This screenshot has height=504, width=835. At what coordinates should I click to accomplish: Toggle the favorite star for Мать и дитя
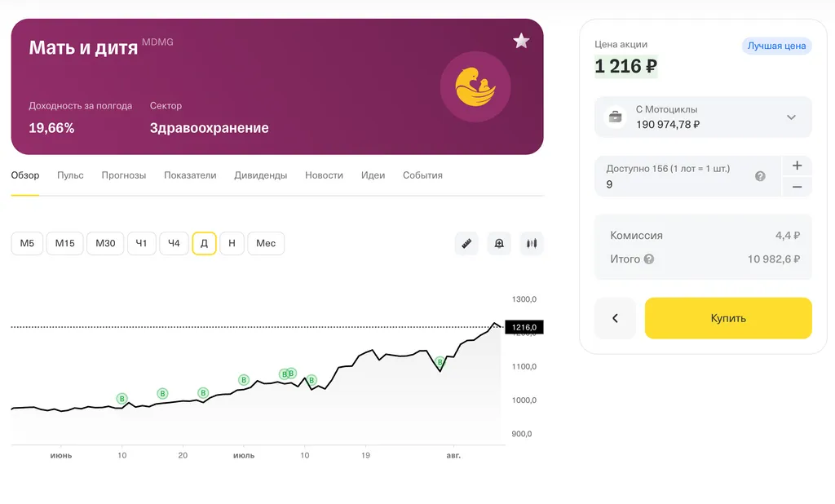[x=521, y=41]
